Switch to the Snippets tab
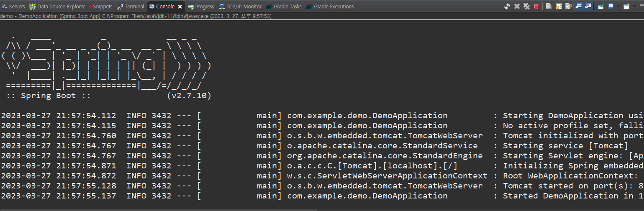Image resolution: width=644 pixels, height=211 pixels. pyautogui.click(x=100, y=6)
